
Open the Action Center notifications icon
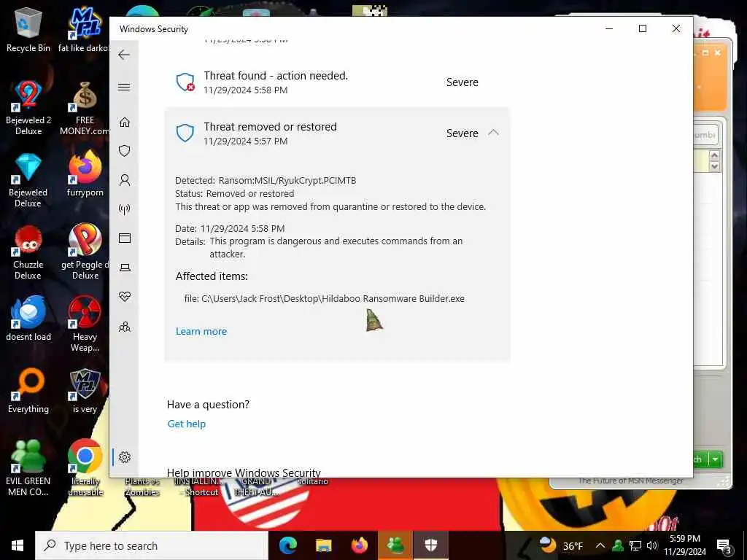tap(724, 547)
